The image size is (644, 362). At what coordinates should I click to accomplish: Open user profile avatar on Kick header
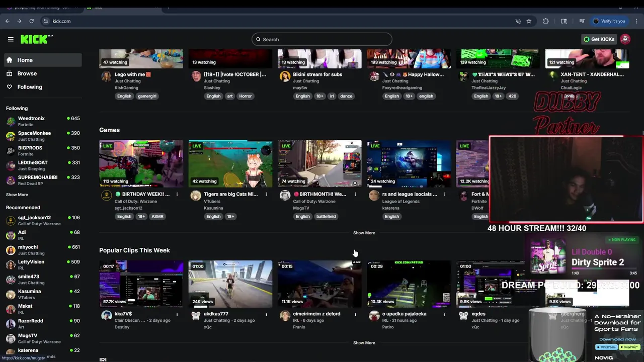tap(625, 39)
